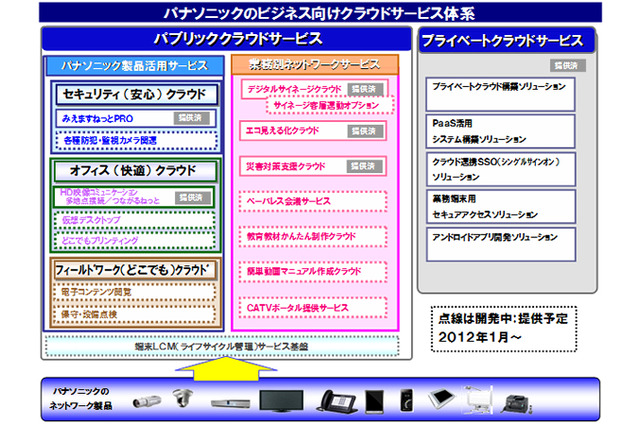
Task: Select the 保守・設備点検 item
Action: [134, 315]
